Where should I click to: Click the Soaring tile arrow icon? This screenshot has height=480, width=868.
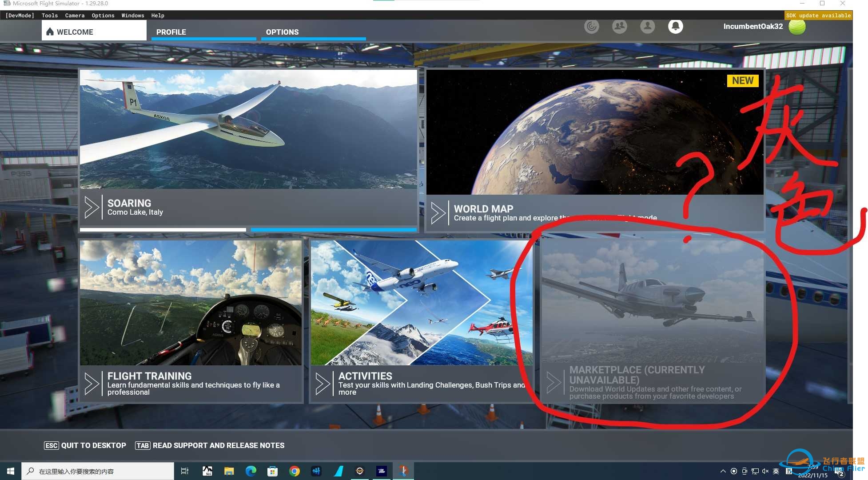pyautogui.click(x=92, y=207)
